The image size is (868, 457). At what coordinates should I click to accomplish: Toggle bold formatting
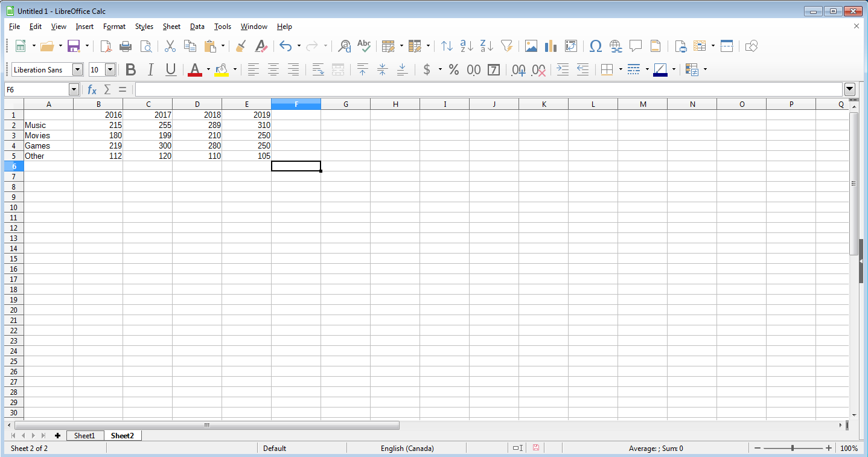point(130,69)
